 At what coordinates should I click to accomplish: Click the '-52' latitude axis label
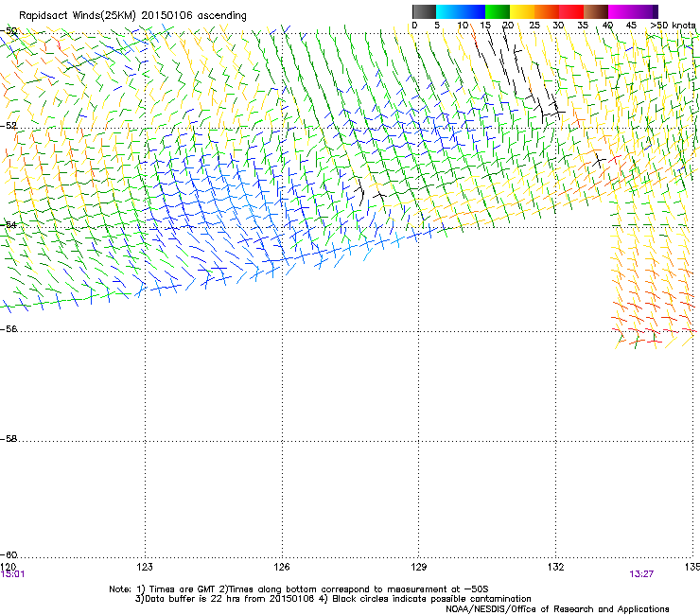coord(9,126)
